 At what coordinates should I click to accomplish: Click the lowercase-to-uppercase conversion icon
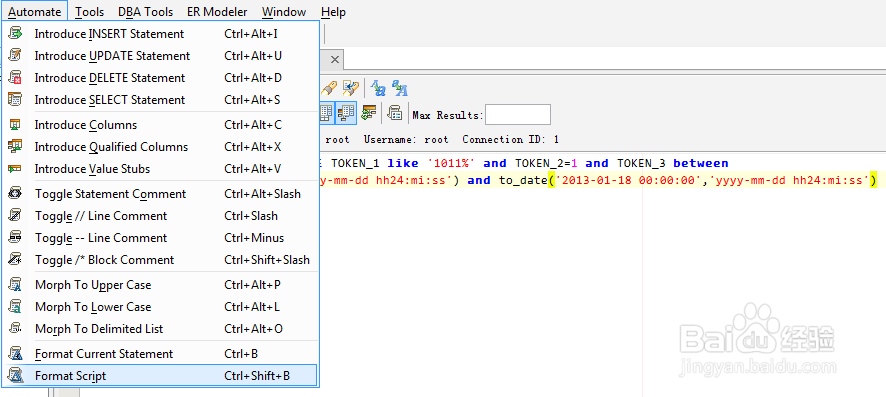400,88
